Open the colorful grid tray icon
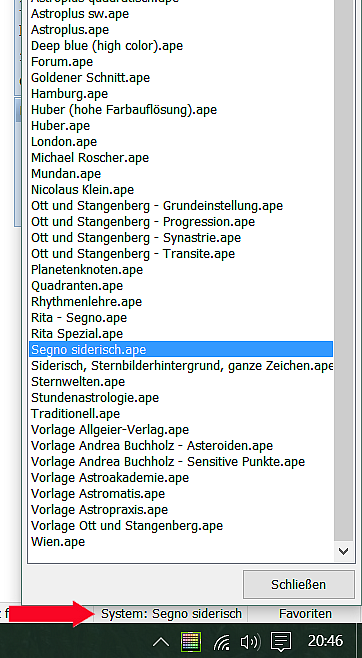This screenshot has width=362, height=658. (191, 642)
